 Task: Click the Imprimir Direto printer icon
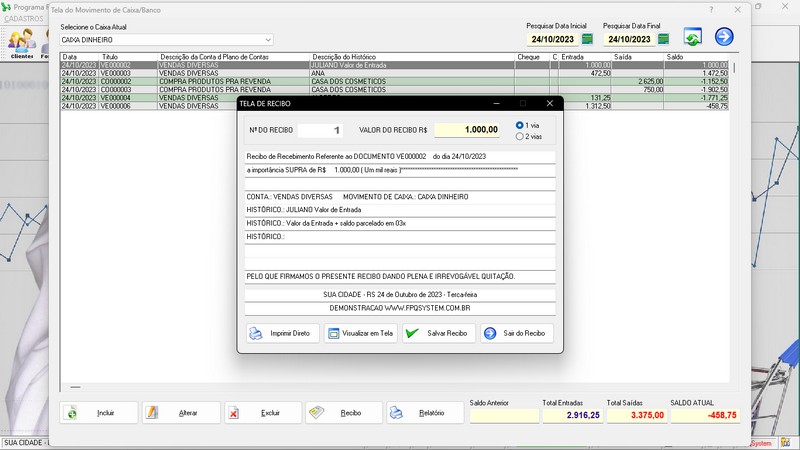click(256, 334)
